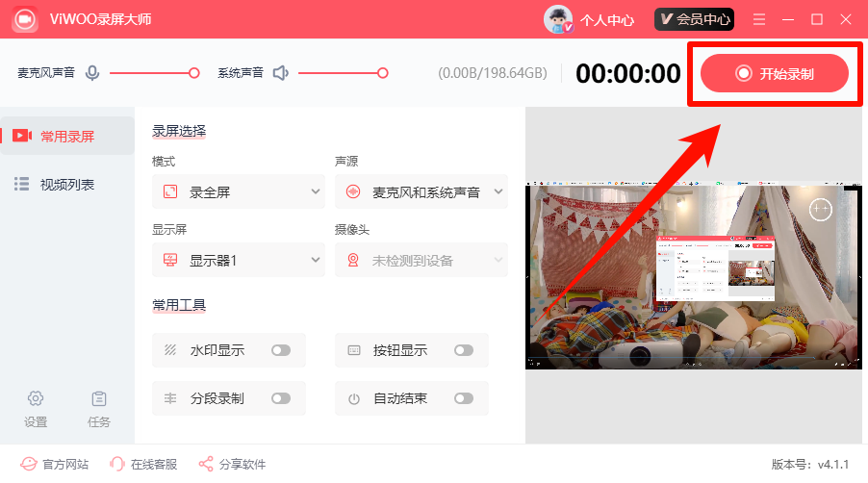Close the ViWOO window

click(x=846, y=19)
